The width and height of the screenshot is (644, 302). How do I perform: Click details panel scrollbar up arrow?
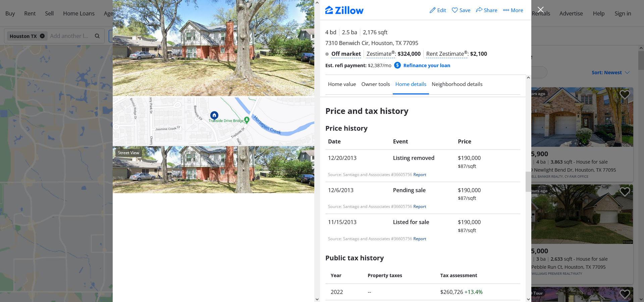click(x=528, y=78)
